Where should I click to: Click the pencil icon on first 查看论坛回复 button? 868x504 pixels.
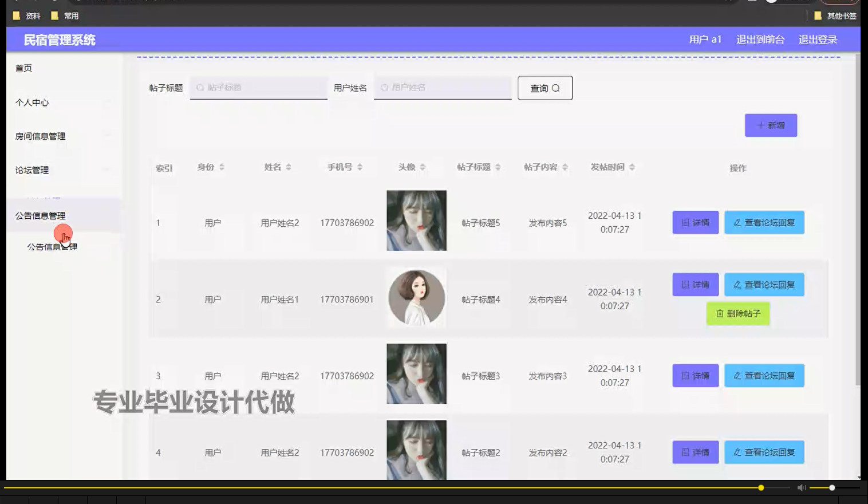coord(737,223)
